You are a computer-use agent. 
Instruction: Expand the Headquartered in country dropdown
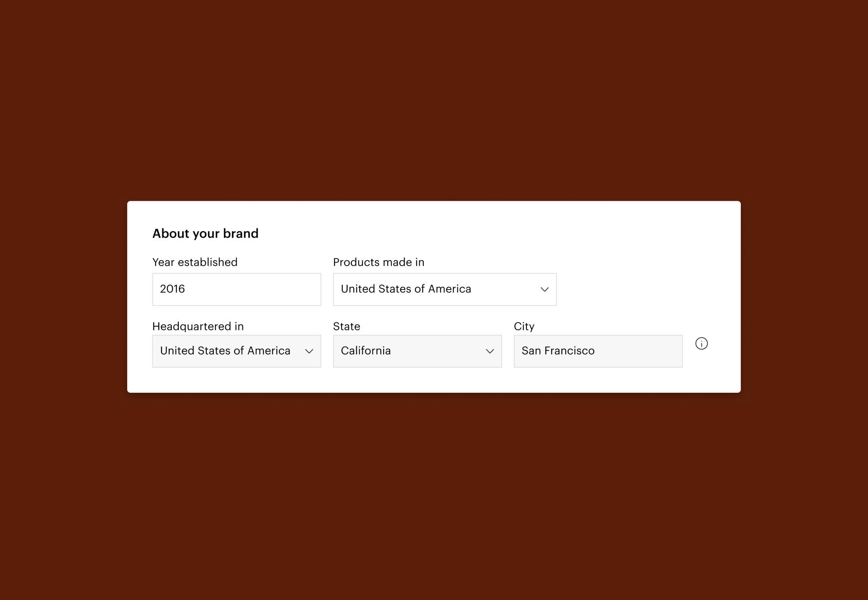pyautogui.click(x=236, y=351)
